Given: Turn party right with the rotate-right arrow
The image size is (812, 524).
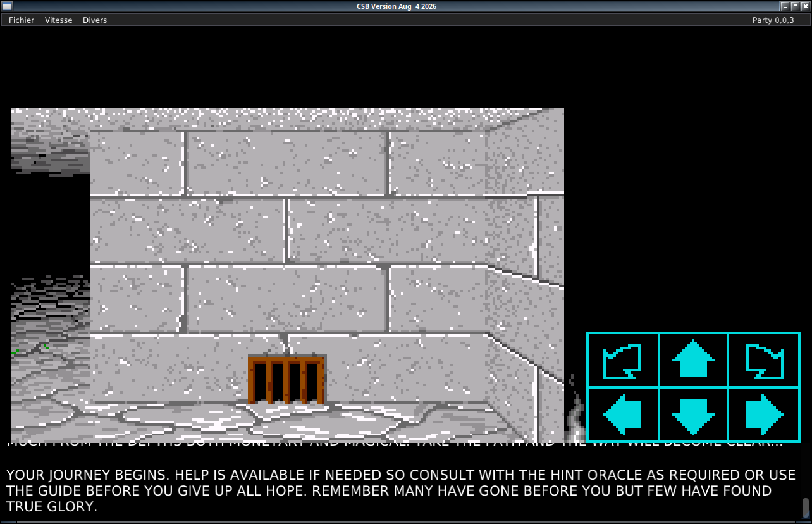Looking at the screenshot, I should [x=765, y=360].
